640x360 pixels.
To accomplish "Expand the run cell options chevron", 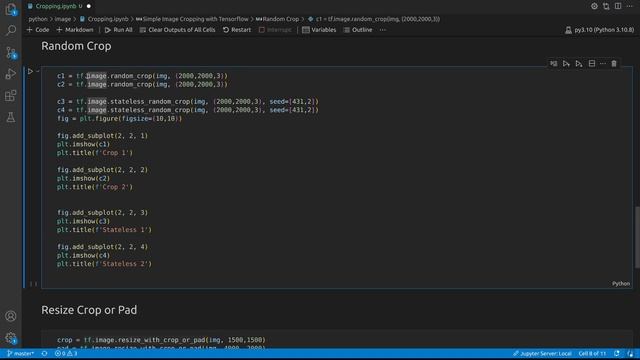I will click(38, 71).
